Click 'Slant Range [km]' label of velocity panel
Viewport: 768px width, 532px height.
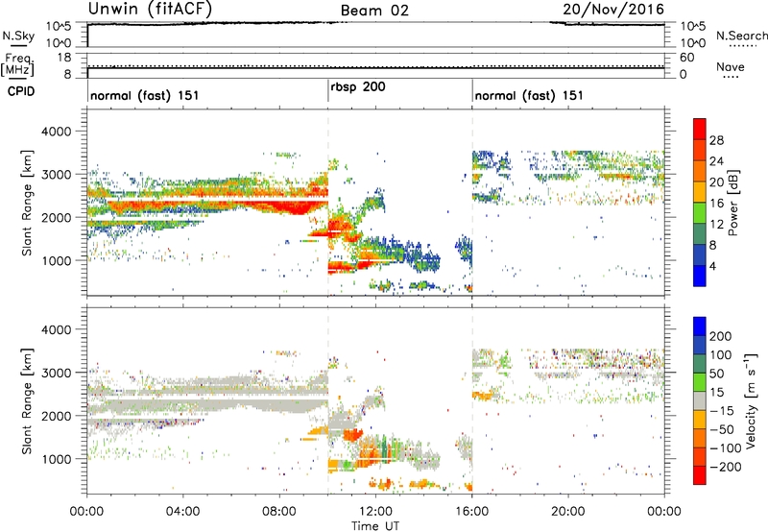coord(27,400)
